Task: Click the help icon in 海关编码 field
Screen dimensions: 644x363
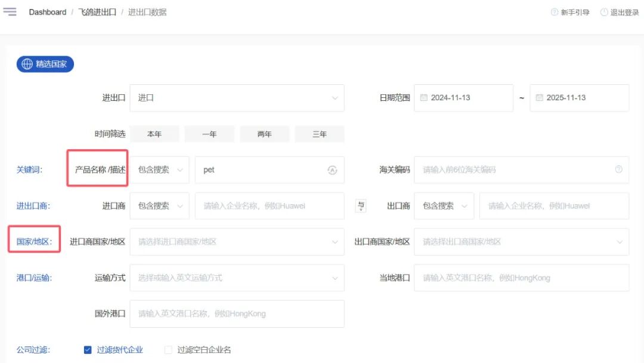Action: coord(618,170)
